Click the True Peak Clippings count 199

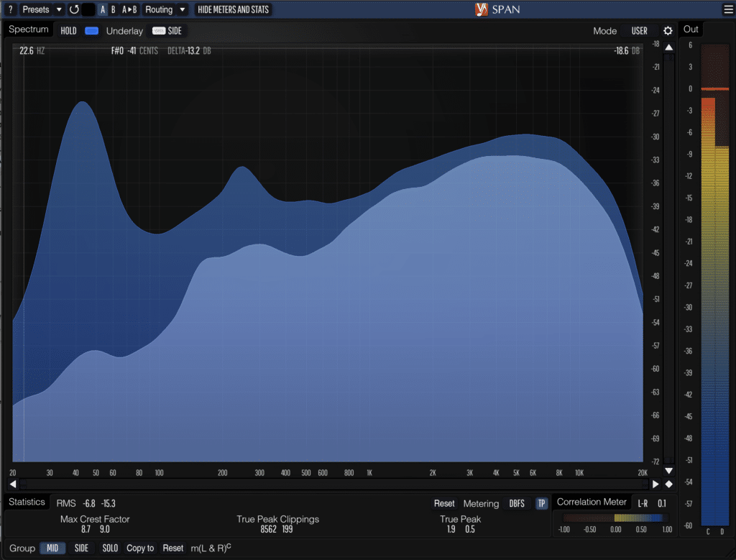(287, 530)
